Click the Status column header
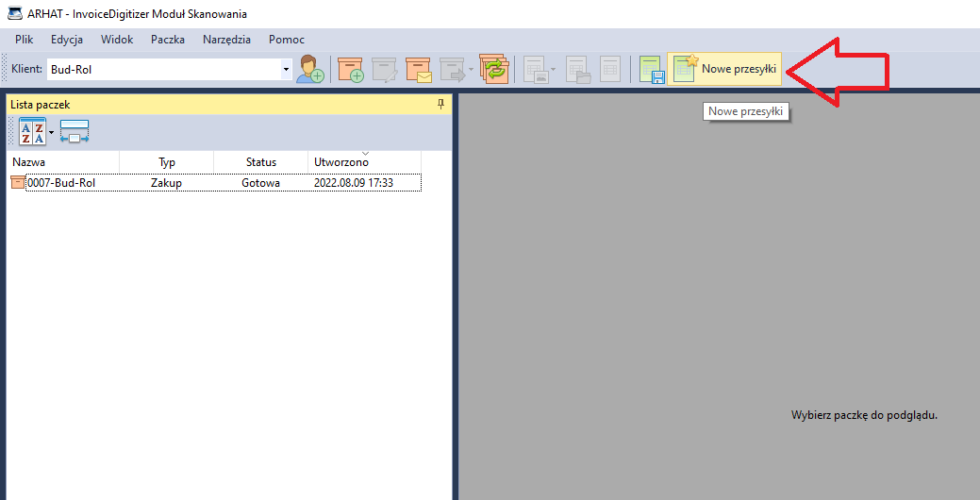980x500 pixels. [x=260, y=162]
